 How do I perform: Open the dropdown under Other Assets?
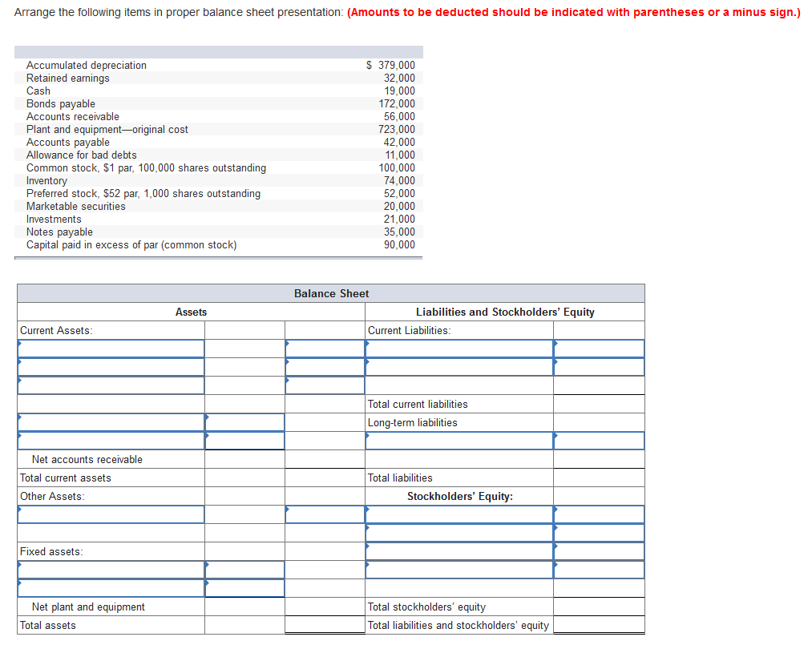click(111, 514)
